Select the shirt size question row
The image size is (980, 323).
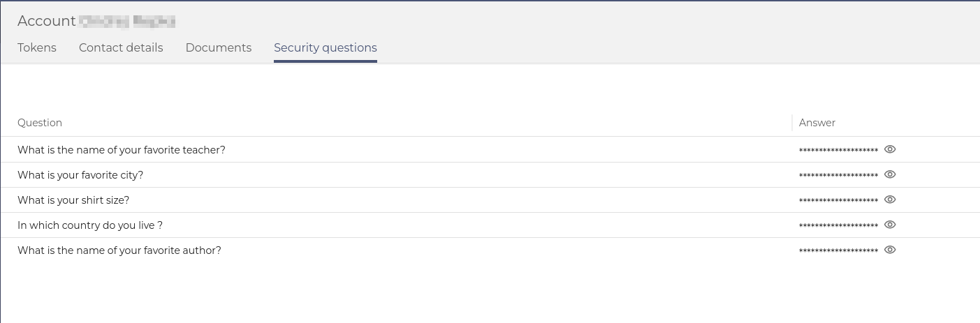pos(490,200)
